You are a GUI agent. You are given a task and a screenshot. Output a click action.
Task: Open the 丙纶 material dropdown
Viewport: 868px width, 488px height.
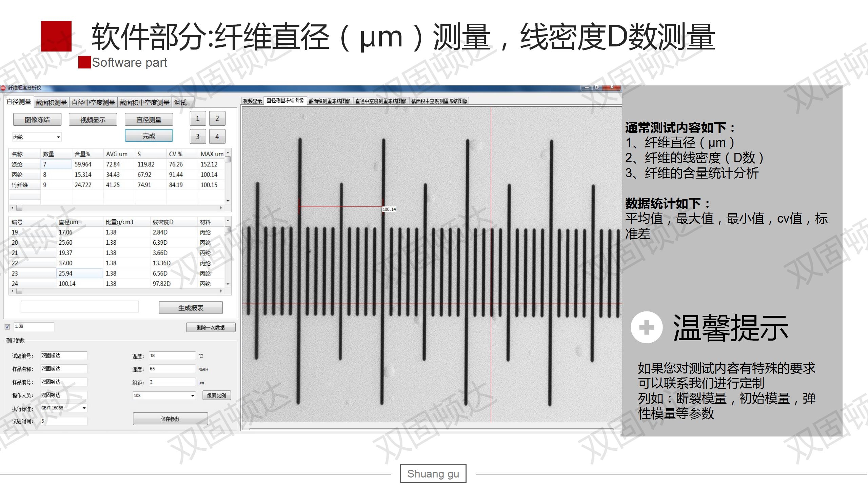pyautogui.click(x=58, y=137)
